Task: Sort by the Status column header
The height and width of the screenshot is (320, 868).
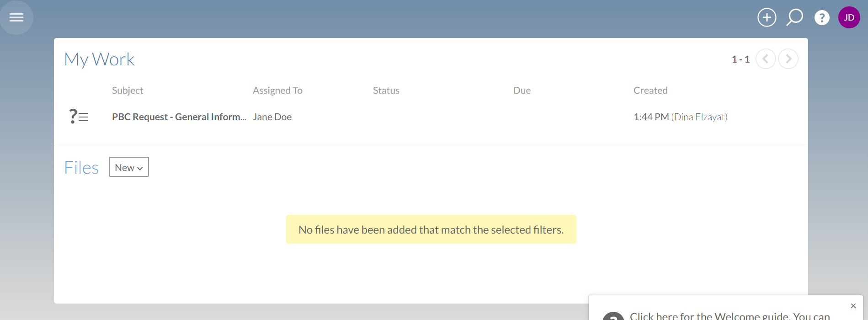Action: click(386, 91)
